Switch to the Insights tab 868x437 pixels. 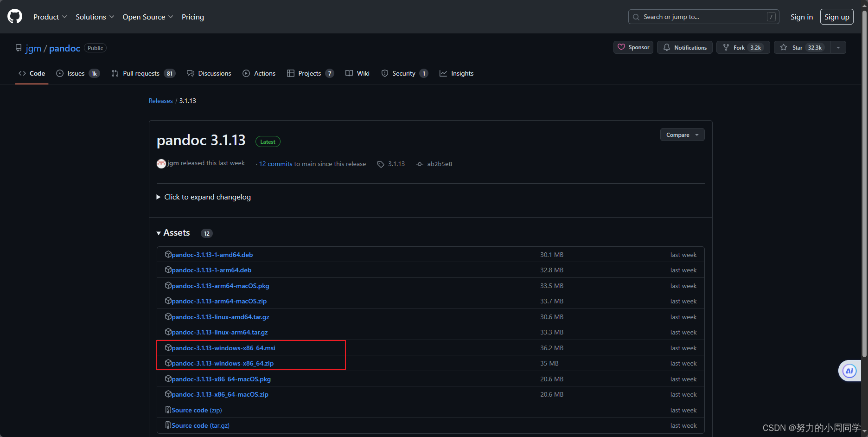[457, 73]
